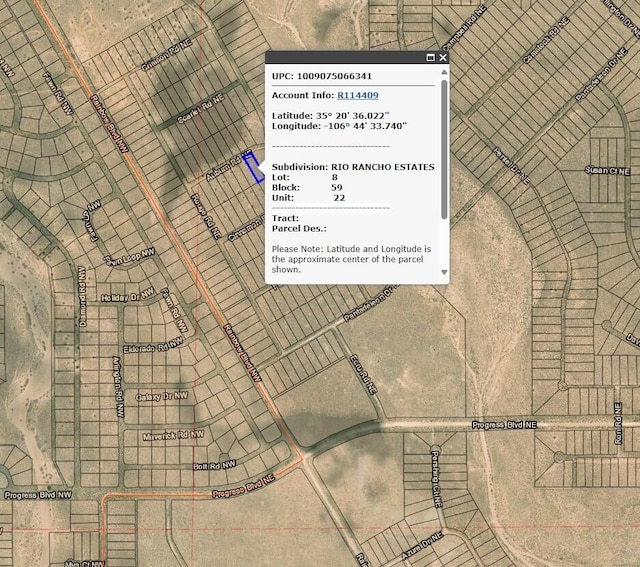This screenshot has height=567, width=640.
Task: Select the Susan Ct NE label
Action: click(x=607, y=171)
